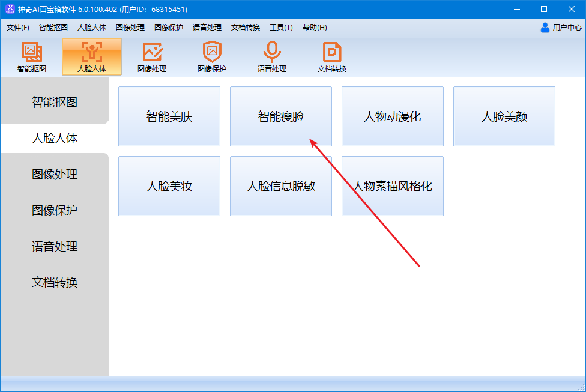Click the app logo in title bar

coord(10,9)
